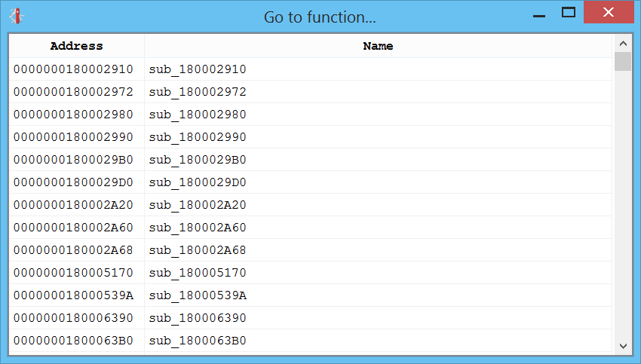Image resolution: width=641 pixels, height=364 pixels.
Task: Select address 0000000180002972
Action: [73, 91]
